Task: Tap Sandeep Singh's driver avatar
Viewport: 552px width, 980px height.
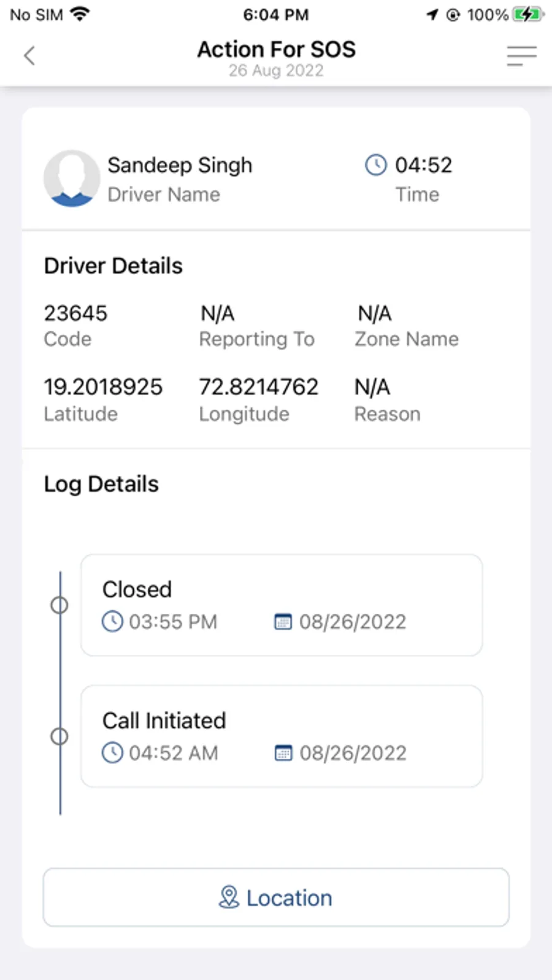Action: coord(72,178)
